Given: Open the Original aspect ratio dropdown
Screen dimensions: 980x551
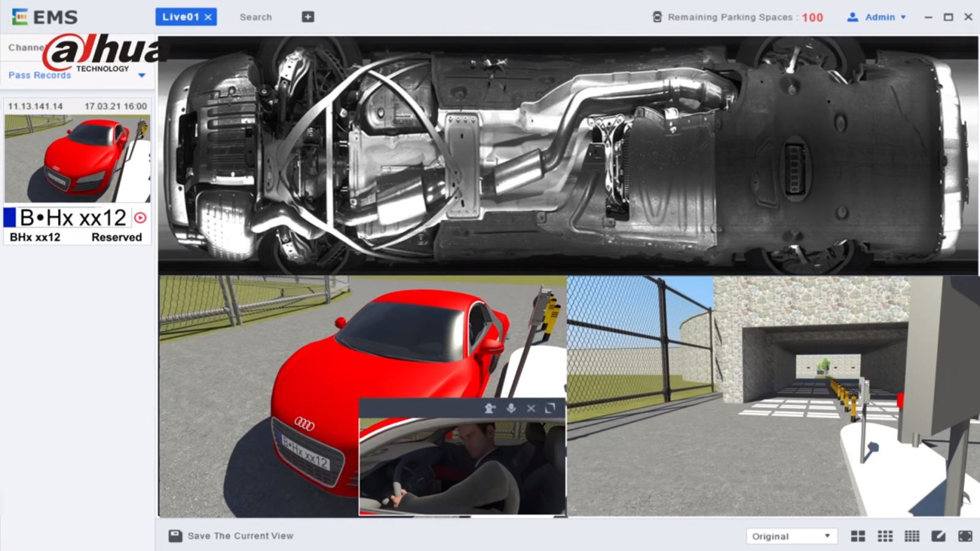Looking at the screenshot, I should click(x=791, y=536).
